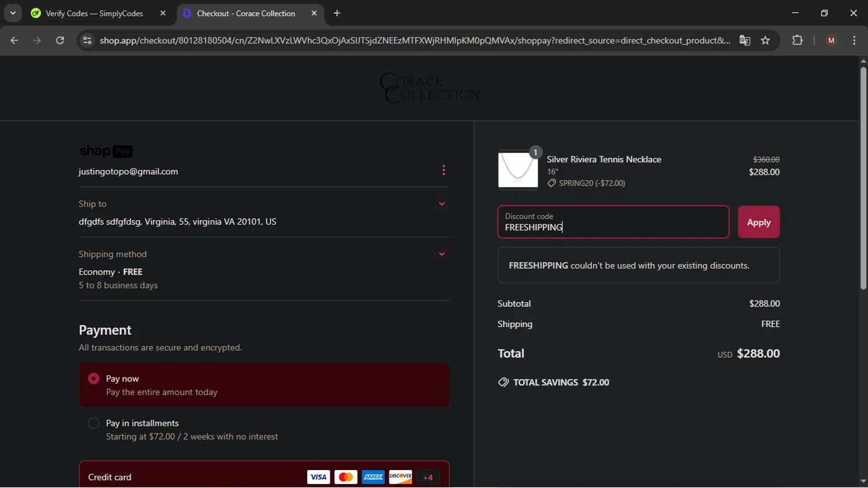Open the browser extensions puzzle icon

tap(797, 41)
